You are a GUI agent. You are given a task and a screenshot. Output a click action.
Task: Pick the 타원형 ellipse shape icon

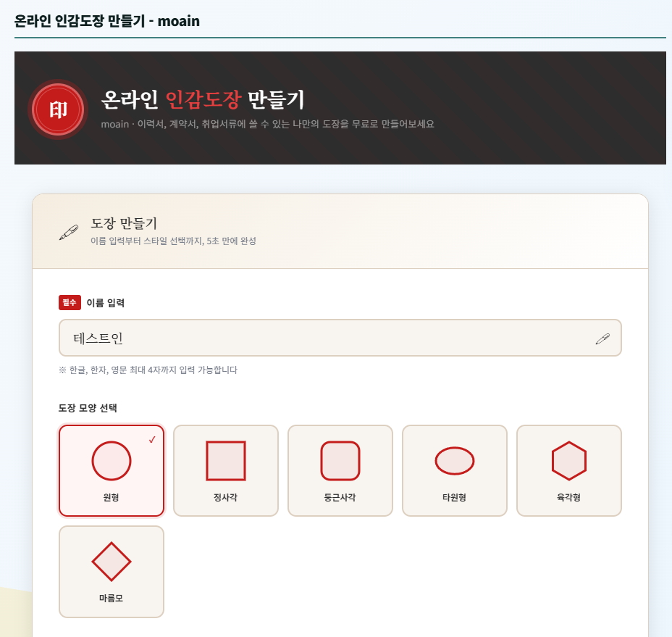point(455,461)
